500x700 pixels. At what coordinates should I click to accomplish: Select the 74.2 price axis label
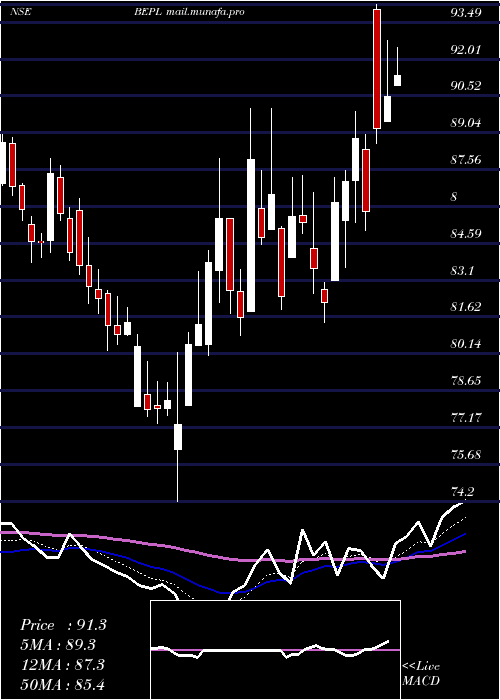[463, 492]
